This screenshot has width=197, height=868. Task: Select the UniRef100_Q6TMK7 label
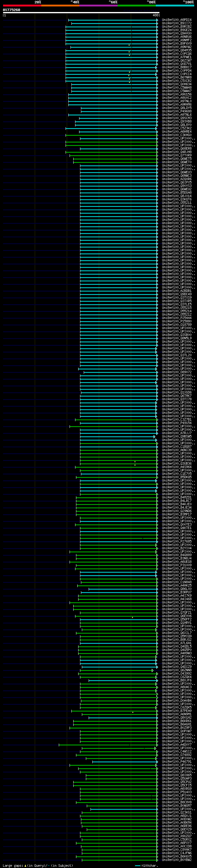pos(176,396)
